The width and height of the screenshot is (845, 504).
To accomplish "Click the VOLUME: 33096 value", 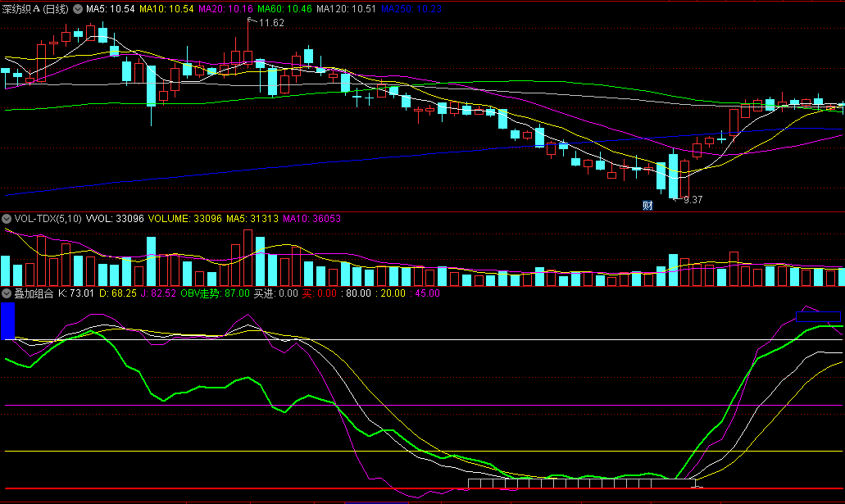I will [185, 219].
